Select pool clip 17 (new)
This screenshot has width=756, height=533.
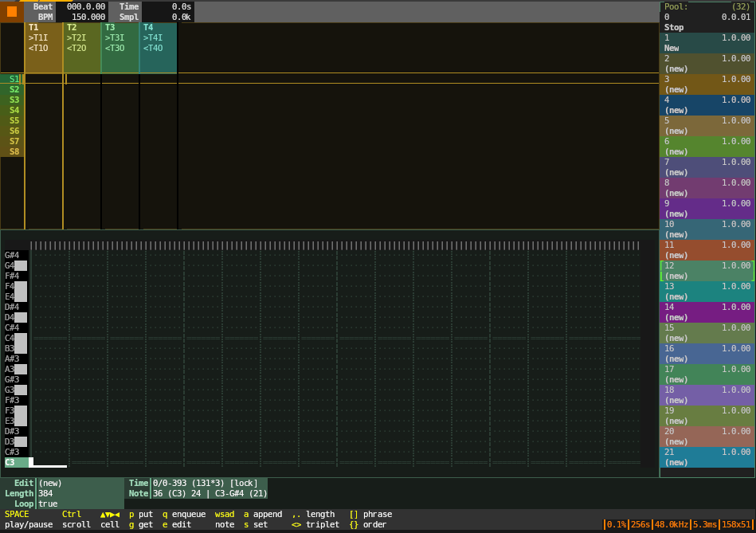[707, 374]
